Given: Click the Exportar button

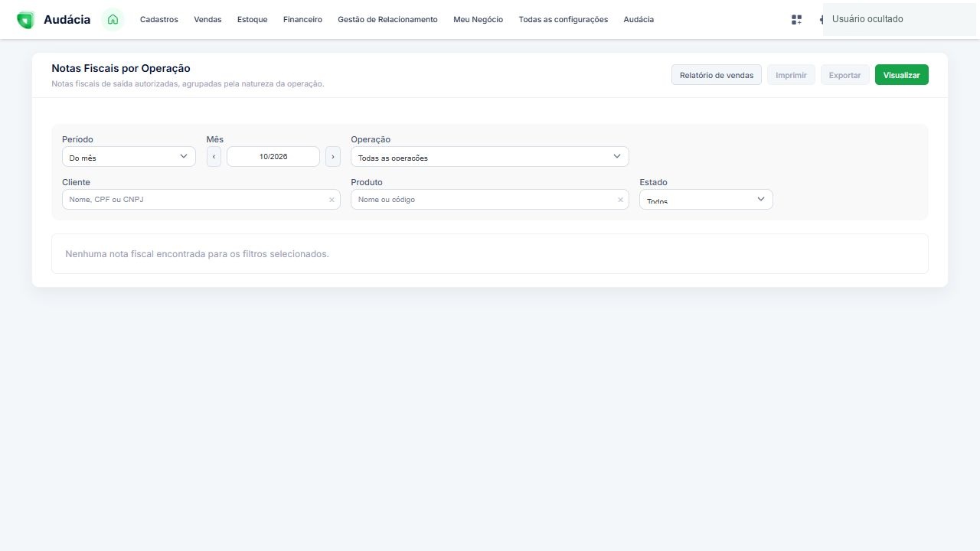Looking at the screenshot, I should (845, 75).
